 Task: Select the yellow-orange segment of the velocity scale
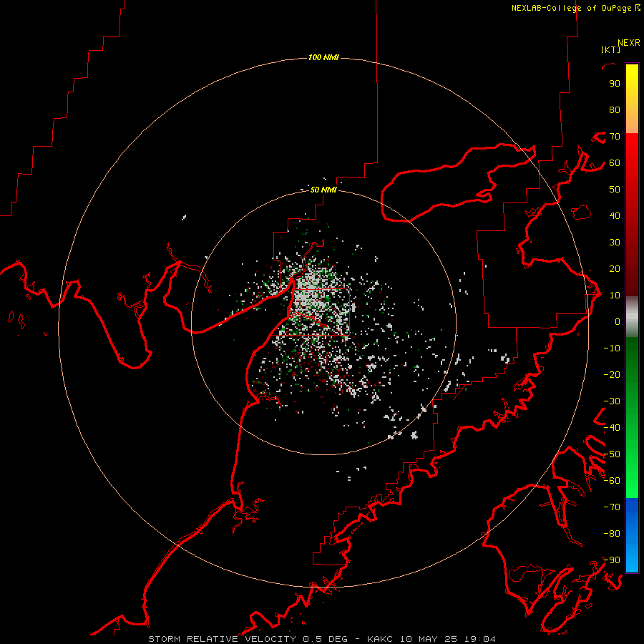click(x=632, y=99)
